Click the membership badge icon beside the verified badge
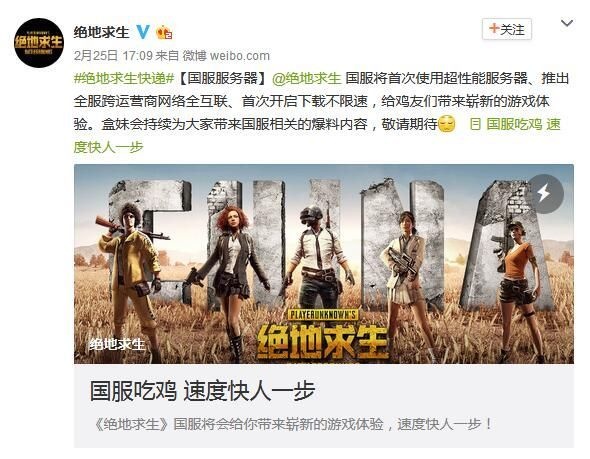 164,32
